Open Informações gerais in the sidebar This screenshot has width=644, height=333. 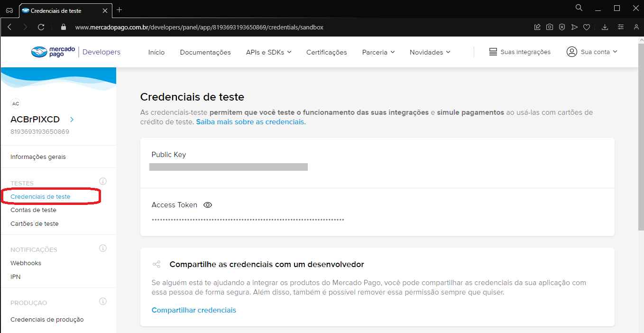point(38,157)
